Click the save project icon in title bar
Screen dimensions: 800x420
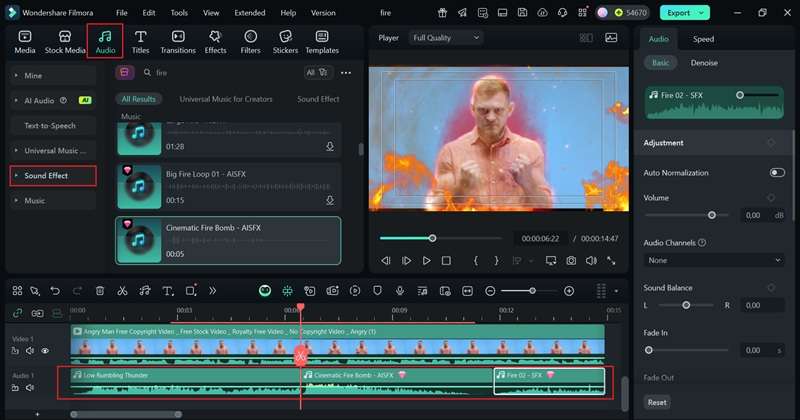(522, 13)
